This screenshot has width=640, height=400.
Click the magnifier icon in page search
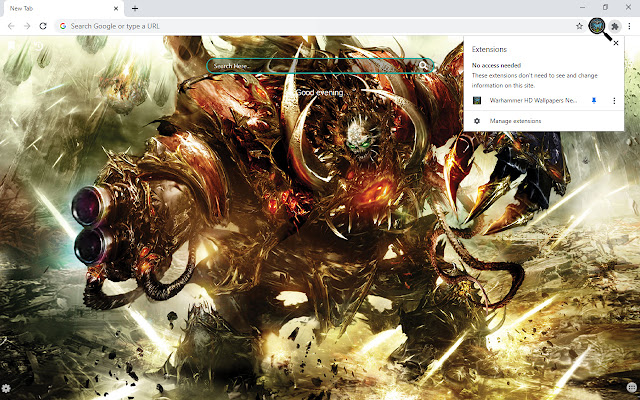pos(423,65)
